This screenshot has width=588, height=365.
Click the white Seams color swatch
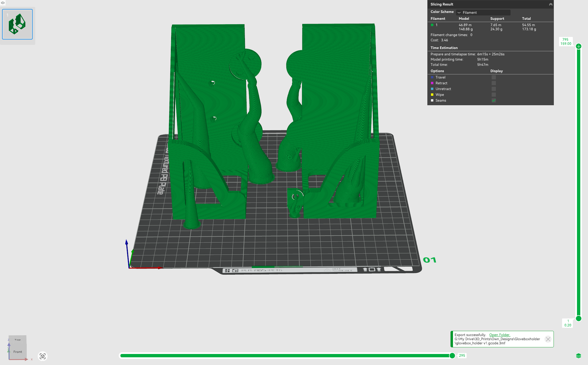pos(432,101)
